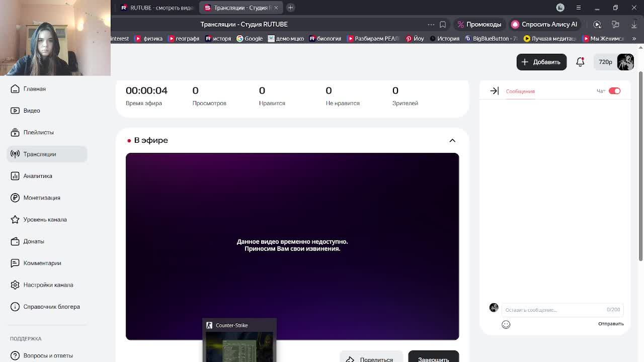Click the Оставить сообщение input field
The height and width of the screenshot is (362, 644).
coord(562,310)
